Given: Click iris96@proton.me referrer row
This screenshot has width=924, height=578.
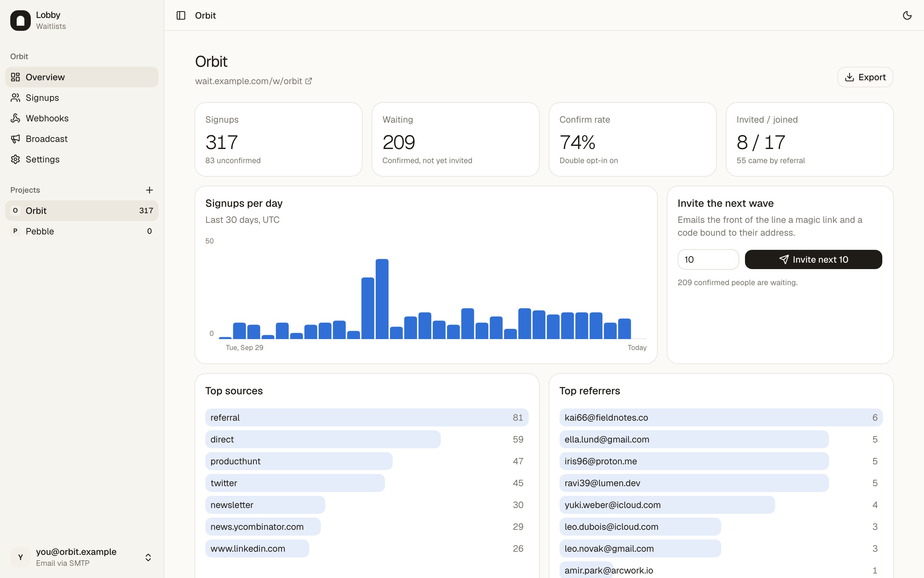Looking at the screenshot, I should pyautogui.click(x=721, y=461).
